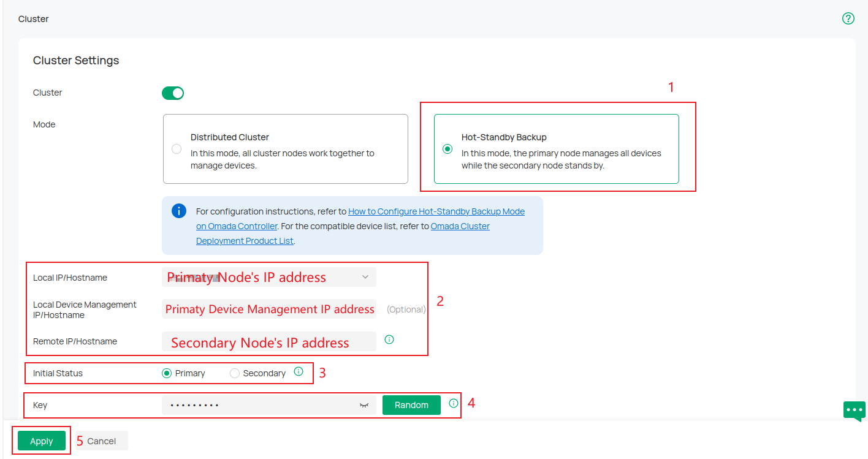The height and width of the screenshot is (459, 868).
Task: Click the info icon beside the Key field
Action: [452, 403]
